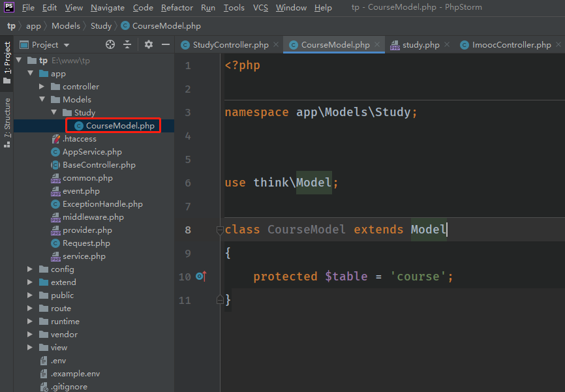
Task: Collapse the tp root folder
Action: tap(19, 60)
